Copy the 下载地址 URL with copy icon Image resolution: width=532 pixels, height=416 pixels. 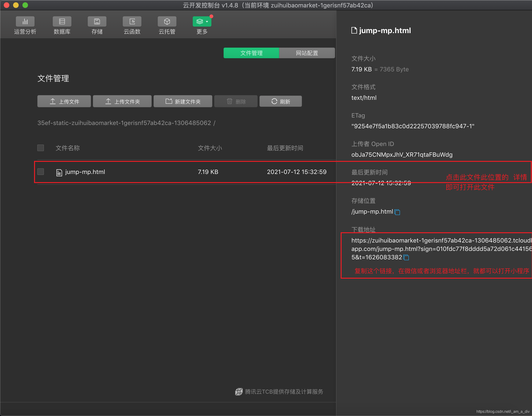tap(406, 257)
